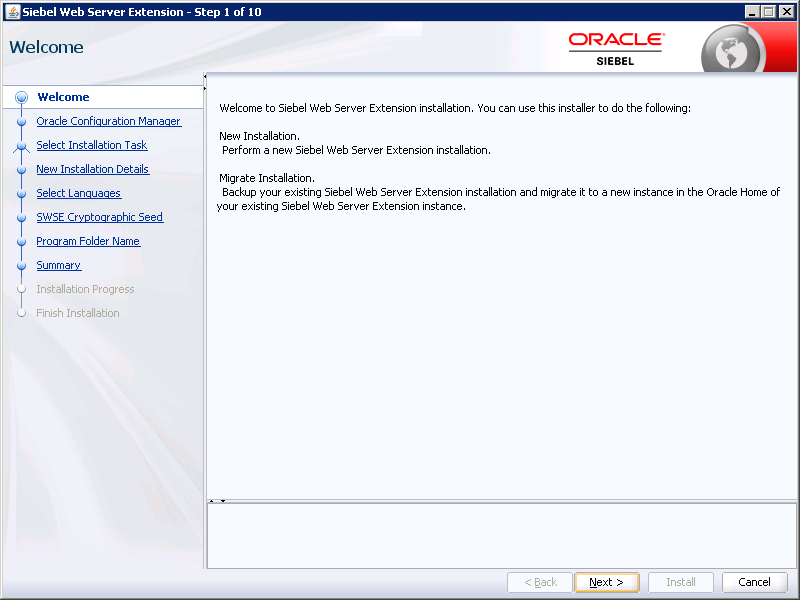Jump to New Installation Details step
The width and height of the screenshot is (800, 600).
(x=92, y=169)
